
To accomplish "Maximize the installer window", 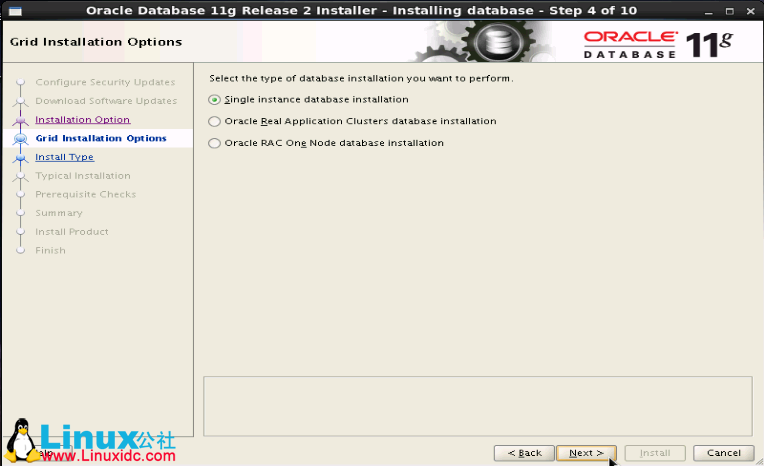I will click(729, 11).
